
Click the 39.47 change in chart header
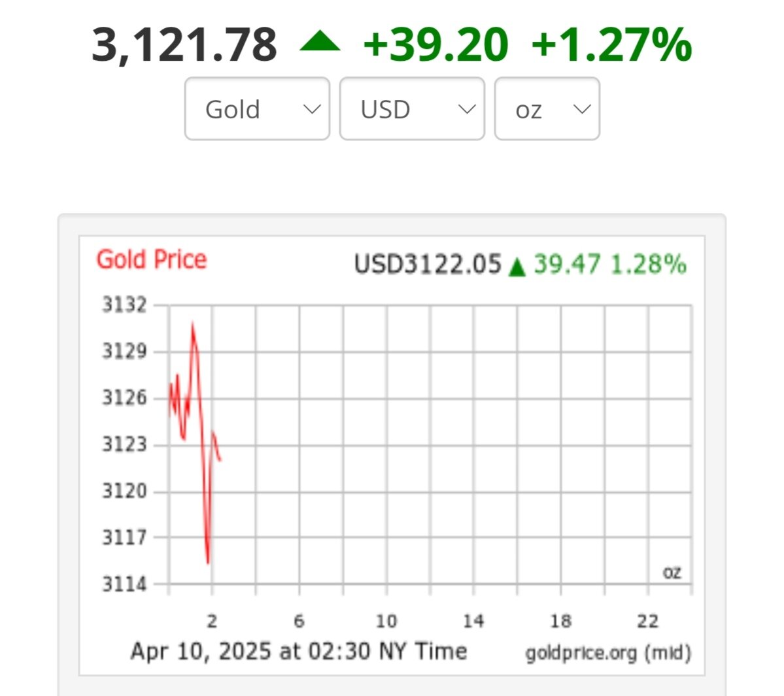567,265
